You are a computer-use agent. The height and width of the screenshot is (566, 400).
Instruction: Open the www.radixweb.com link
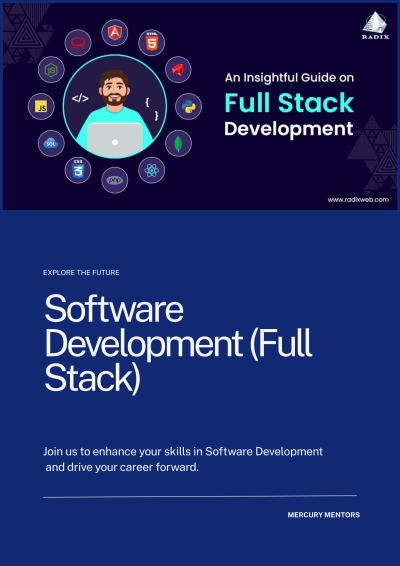[x=358, y=200]
